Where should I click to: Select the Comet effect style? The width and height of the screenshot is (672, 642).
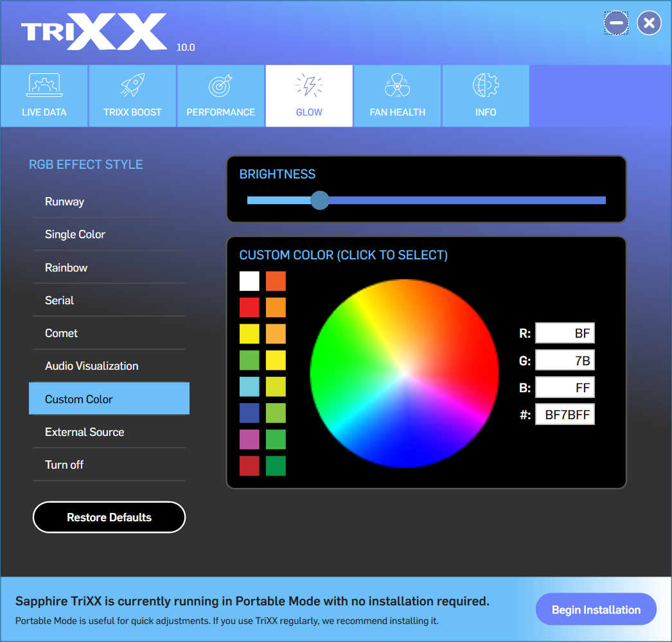pos(109,333)
